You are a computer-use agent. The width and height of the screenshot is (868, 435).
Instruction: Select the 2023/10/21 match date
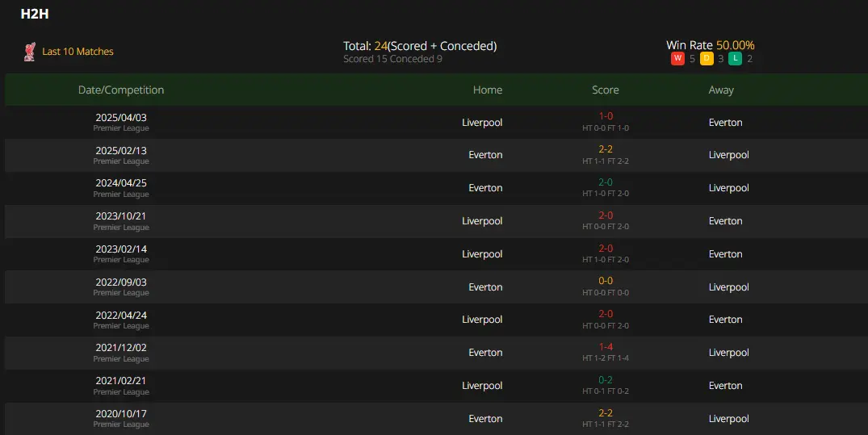pyautogui.click(x=120, y=215)
